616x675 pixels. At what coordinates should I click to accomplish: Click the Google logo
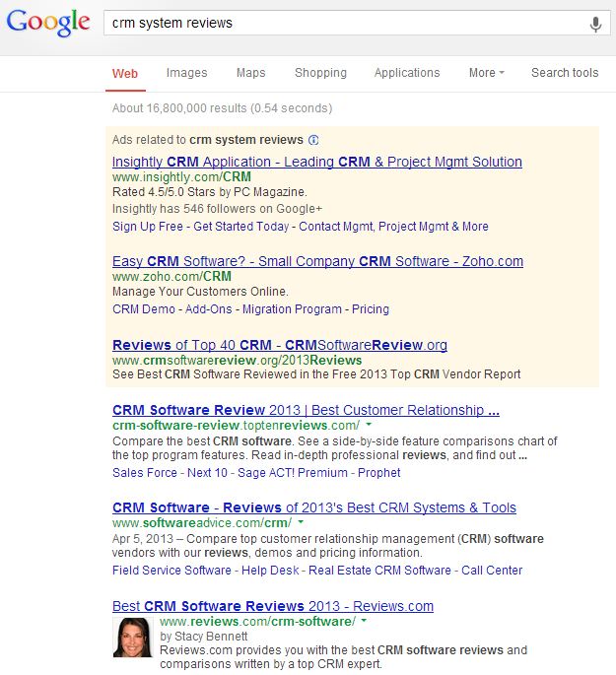click(x=48, y=24)
